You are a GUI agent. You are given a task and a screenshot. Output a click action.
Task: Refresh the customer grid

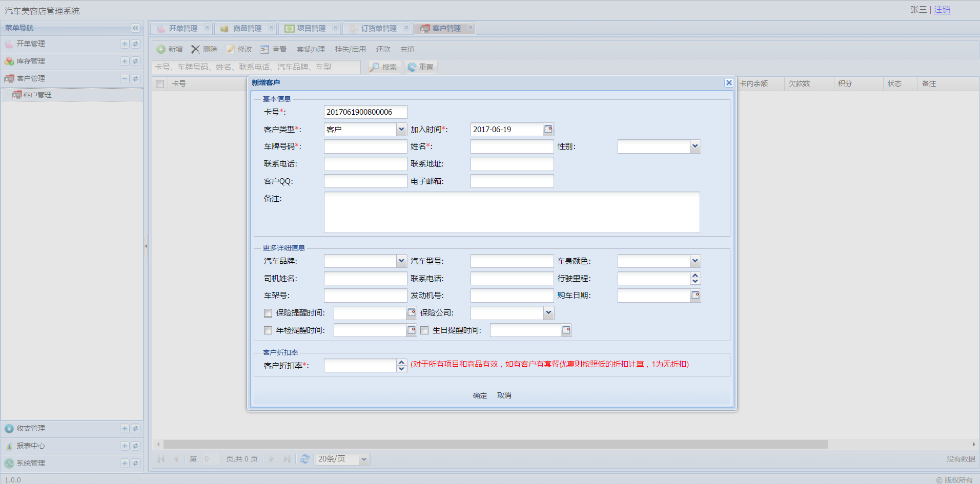tap(305, 459)
